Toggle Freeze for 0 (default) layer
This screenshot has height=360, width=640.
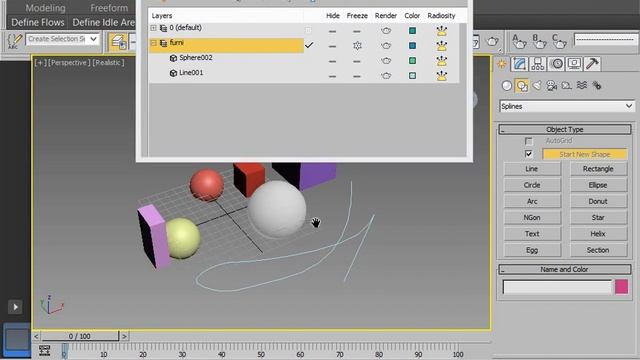pyautogui.click(x=357, y=31)
